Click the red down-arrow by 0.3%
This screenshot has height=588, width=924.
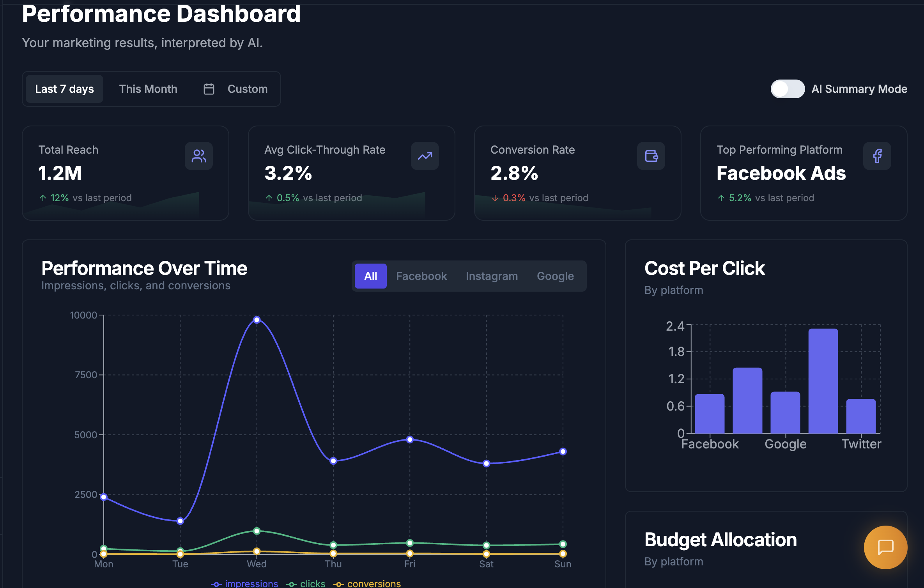point(495,198)
